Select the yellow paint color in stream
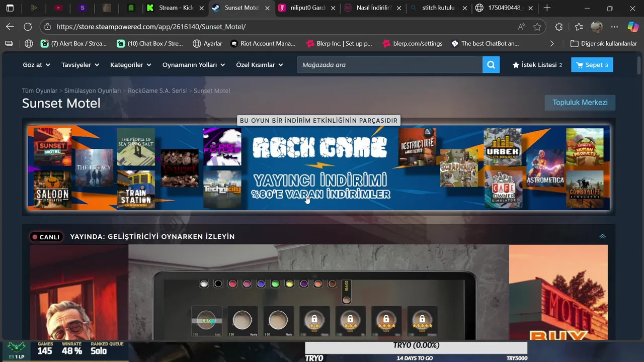This screenshot has height=362, width=644. coord(289,284)
